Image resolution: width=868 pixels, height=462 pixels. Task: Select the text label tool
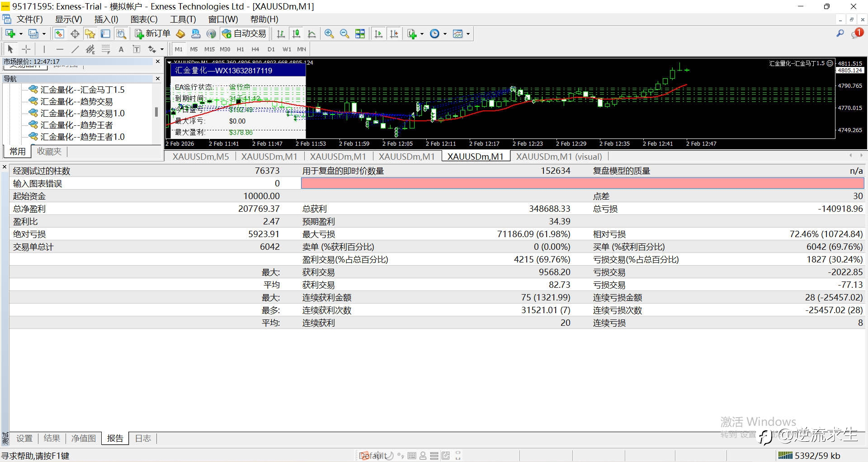(x=121, y=49)
